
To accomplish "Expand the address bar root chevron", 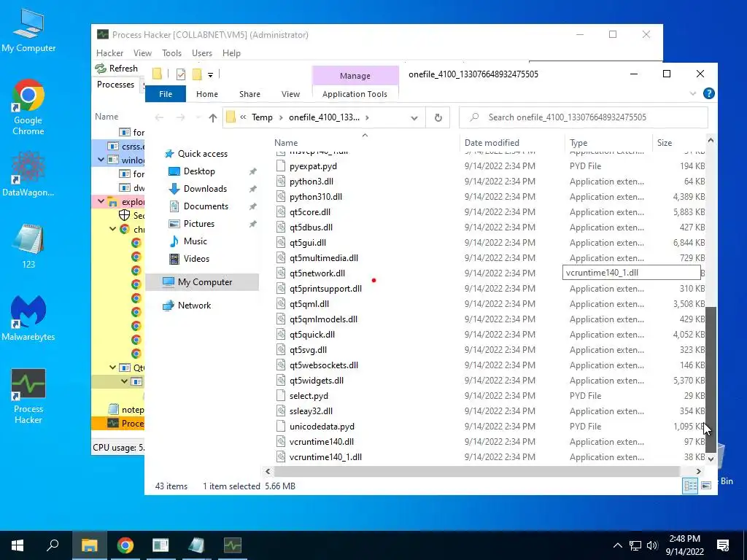I will tap(243, 117).
